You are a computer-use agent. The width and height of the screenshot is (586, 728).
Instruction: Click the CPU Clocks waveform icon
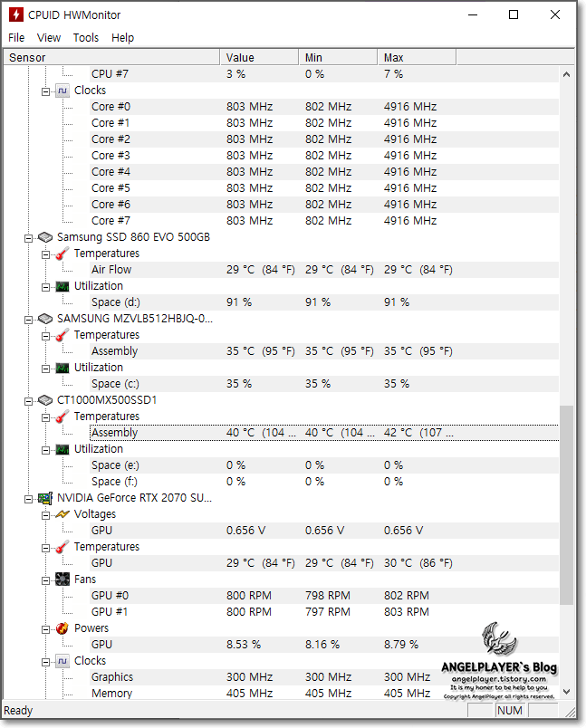point(62,91)
